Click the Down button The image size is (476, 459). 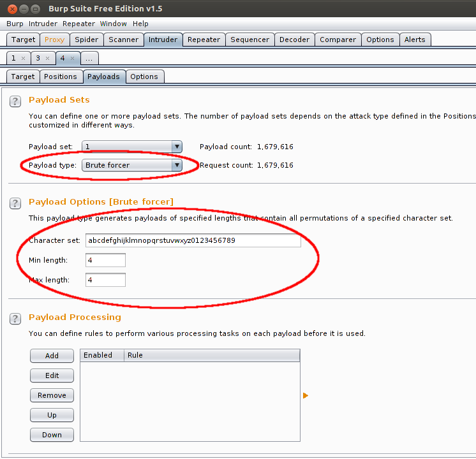click(x=52, y=435)
